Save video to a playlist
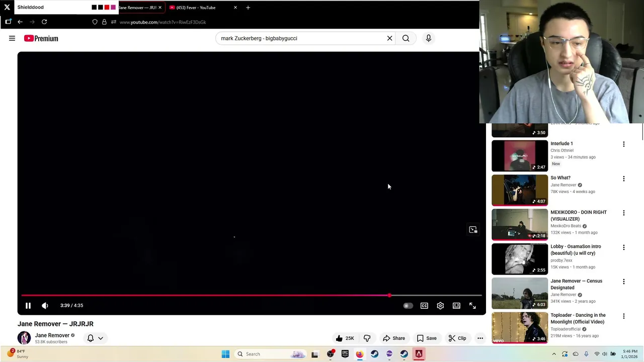 point(427,338)
